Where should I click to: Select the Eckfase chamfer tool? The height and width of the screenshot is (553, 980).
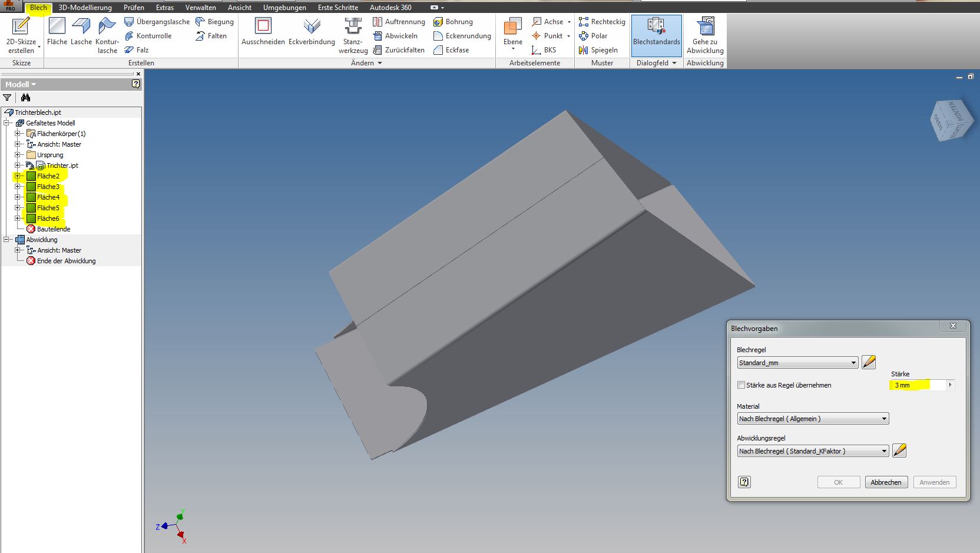[451, 50]
